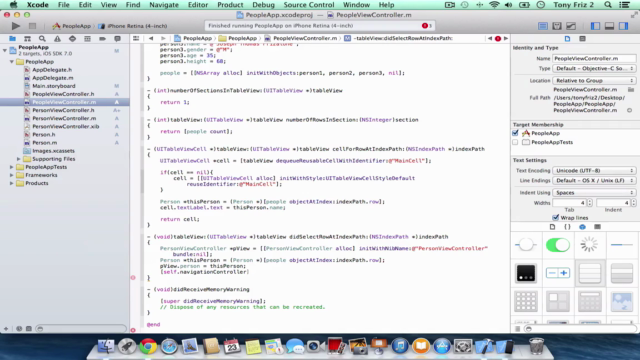The image size is (640, 360).
Task: Open related items menu in editor
Action: pos(136,38)
